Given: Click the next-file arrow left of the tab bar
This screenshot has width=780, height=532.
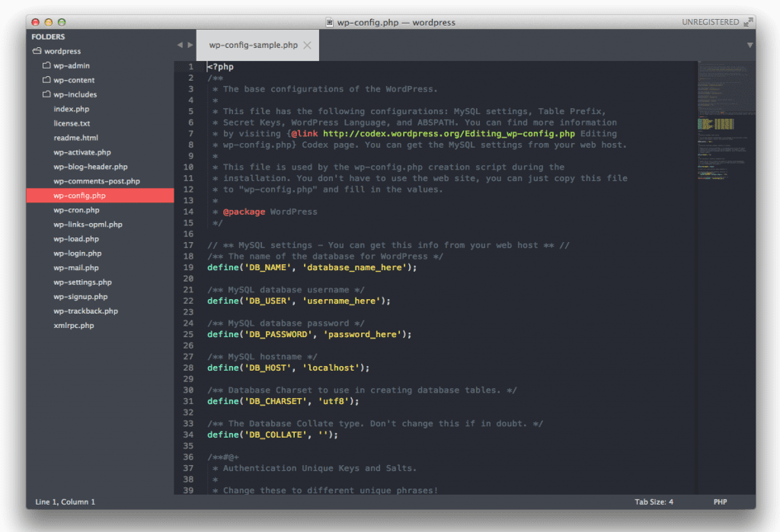Looking at the screenshot, I should [x=190, y=44].
